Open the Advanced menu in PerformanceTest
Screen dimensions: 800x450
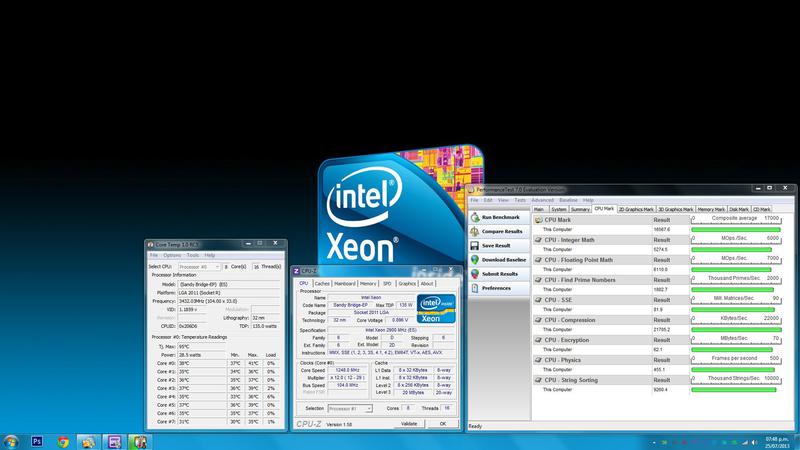tap(542, 201)
